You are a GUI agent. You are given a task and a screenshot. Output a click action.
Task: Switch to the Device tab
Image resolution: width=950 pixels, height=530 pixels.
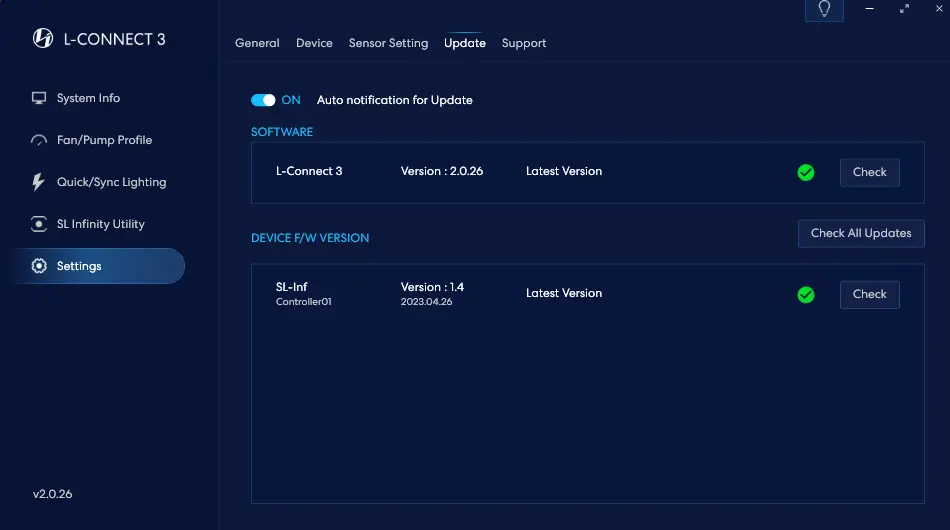click(314, 44)
